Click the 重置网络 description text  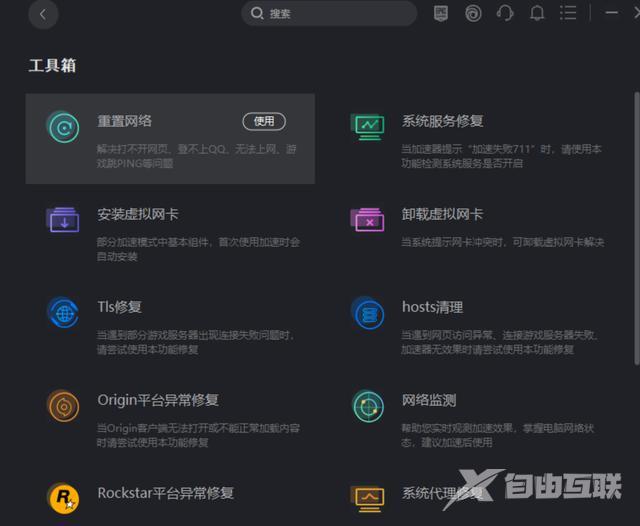[x=196, y=156]
